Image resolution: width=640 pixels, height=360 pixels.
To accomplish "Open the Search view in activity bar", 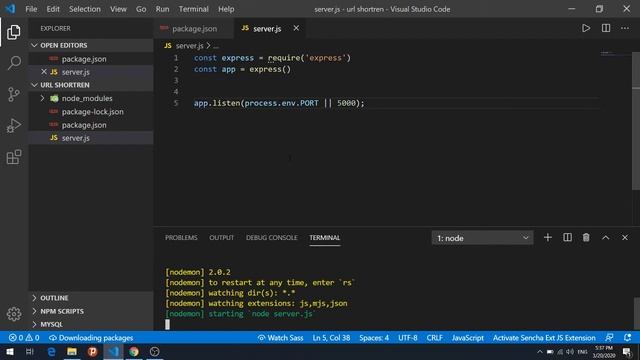I will (x=13, y=63).
